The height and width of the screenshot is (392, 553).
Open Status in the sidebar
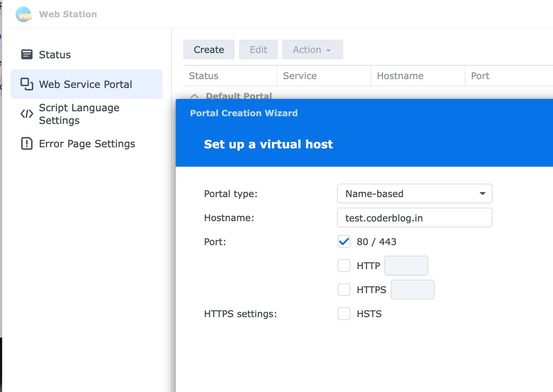point(55,55)
